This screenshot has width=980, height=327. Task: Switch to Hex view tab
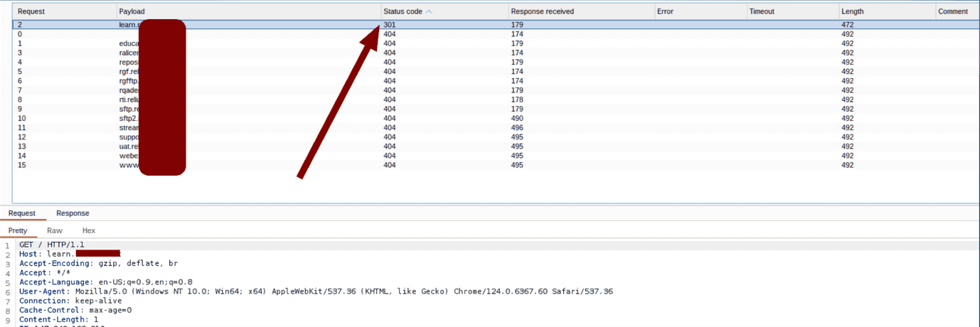click(89, 230)
